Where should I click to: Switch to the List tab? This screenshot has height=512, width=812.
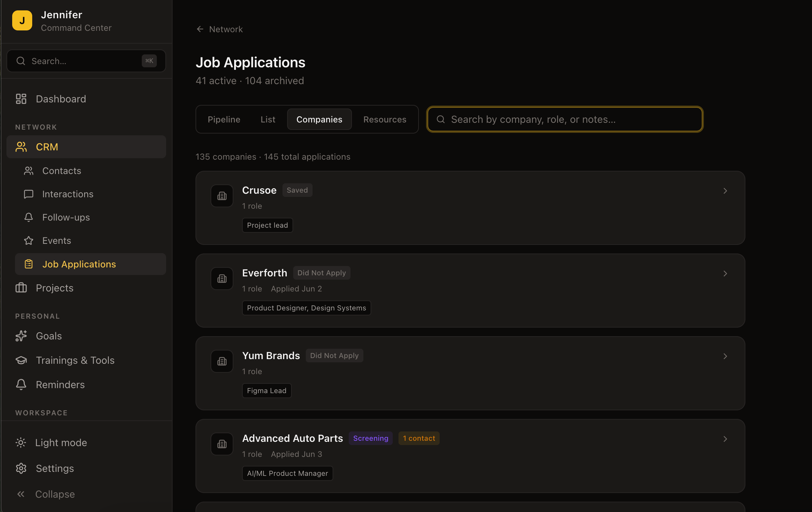pos(268,119)
